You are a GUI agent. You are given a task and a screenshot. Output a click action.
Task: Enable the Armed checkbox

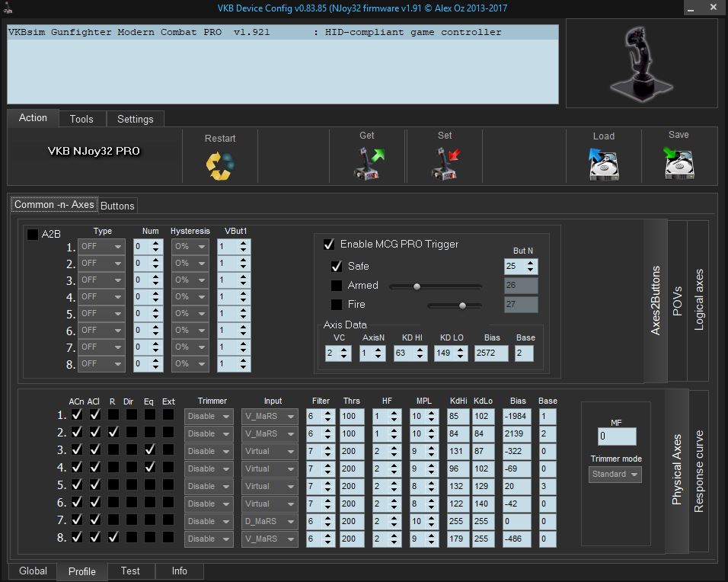(337, 286)
